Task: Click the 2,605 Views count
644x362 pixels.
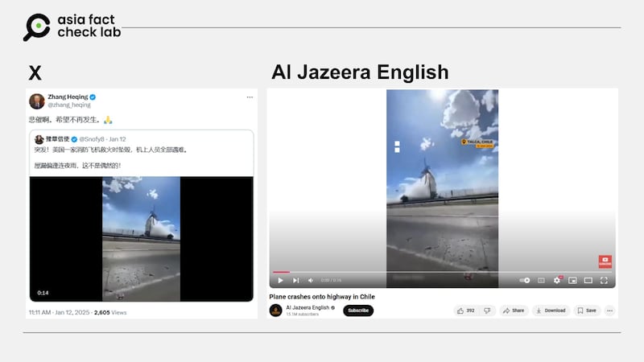Action: coord(110,312)
